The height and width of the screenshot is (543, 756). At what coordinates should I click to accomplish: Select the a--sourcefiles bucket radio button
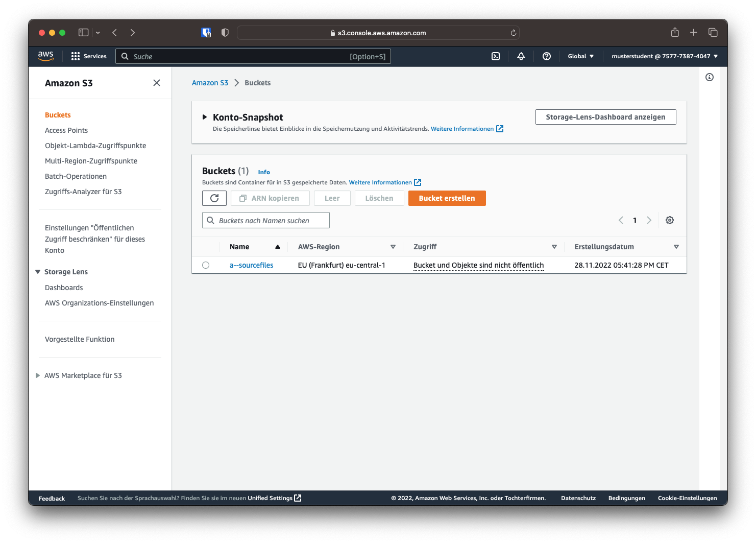(x=206, y=265)
